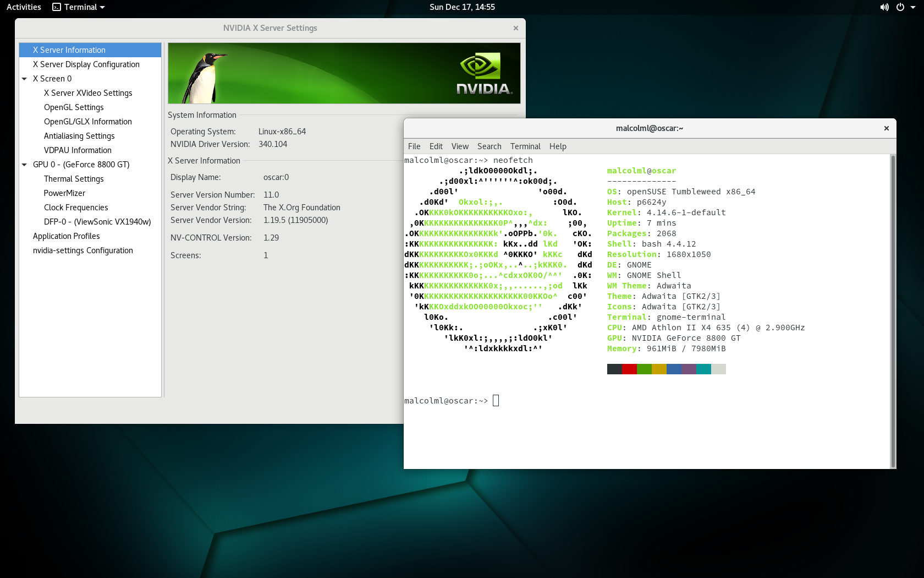Open the File menu in the terminal
Image resolution: width=924 pixels, height=578 pixels.
(414, 146)
